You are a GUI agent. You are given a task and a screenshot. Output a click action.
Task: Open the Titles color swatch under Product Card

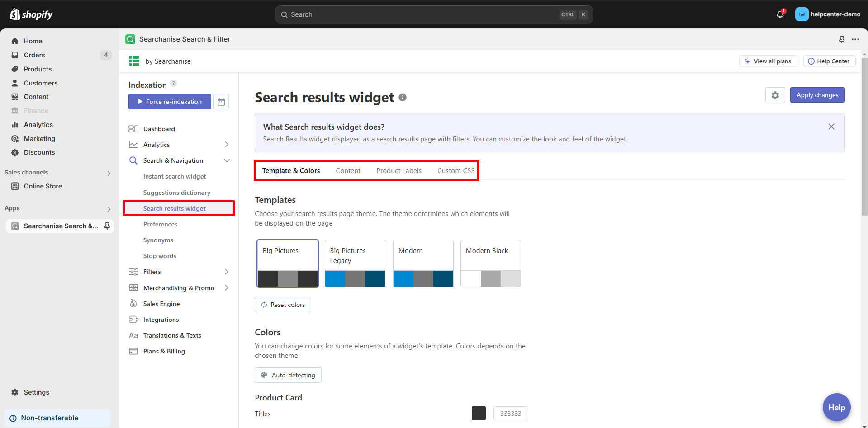click(479, 413)
